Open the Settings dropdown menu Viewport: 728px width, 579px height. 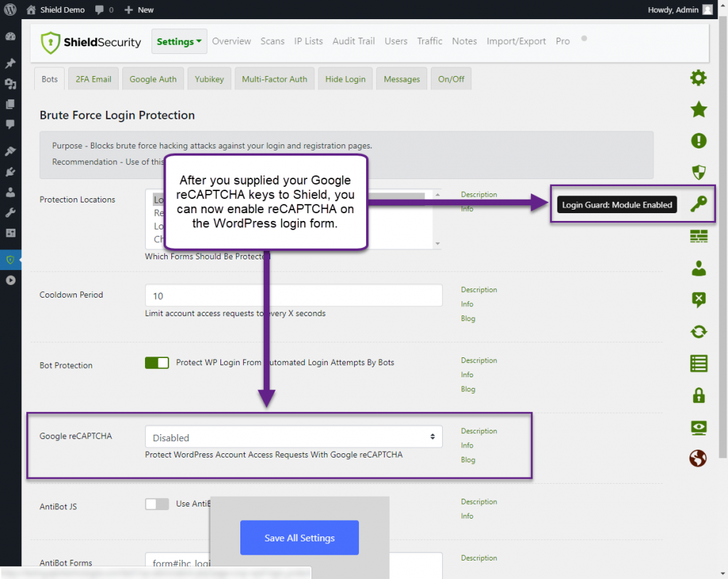(x=179, y=41)
